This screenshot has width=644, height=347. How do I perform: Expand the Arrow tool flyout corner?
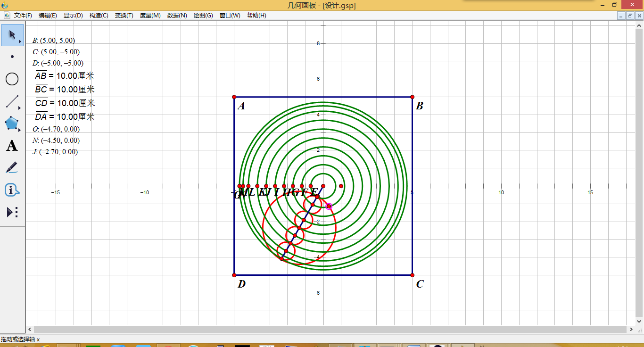tap(20, 42)
